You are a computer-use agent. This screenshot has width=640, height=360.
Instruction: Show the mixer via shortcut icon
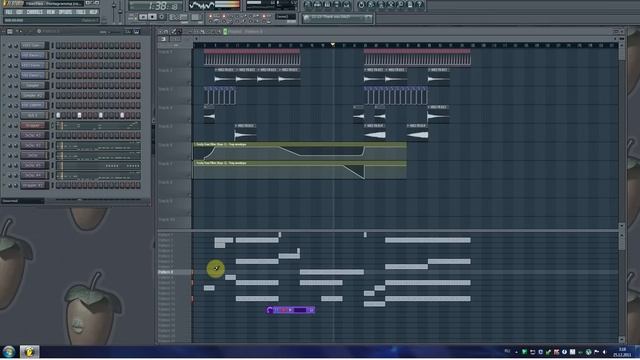(x=347, y=5)
